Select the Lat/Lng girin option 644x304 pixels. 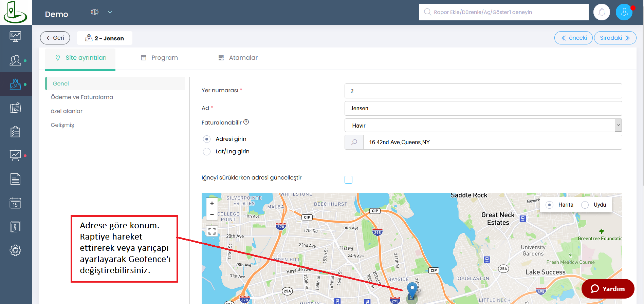[207, 152]
